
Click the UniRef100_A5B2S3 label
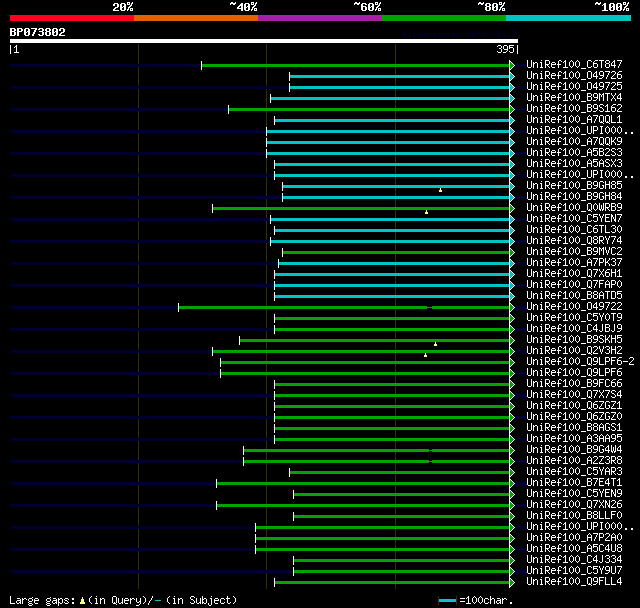(574, 153)
